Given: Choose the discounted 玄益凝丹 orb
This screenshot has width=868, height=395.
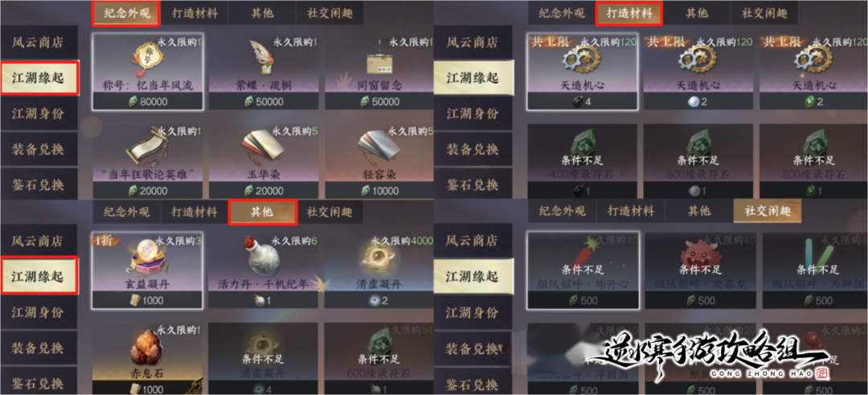Looking at the screenshot, I should tap(147, 270).
